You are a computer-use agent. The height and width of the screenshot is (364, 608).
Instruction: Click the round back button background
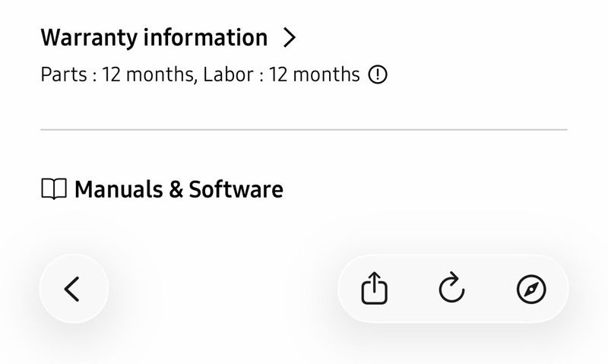point(74,289)
